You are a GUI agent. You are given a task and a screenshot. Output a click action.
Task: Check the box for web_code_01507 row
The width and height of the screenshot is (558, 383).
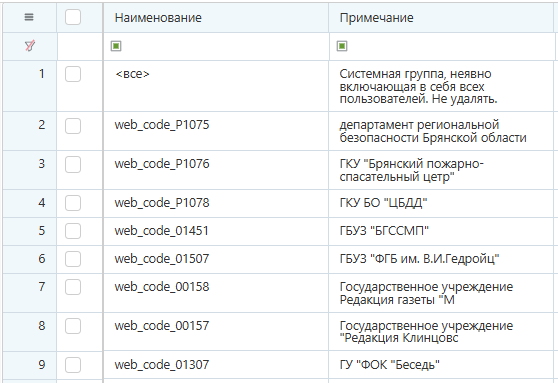coord(73,259)
